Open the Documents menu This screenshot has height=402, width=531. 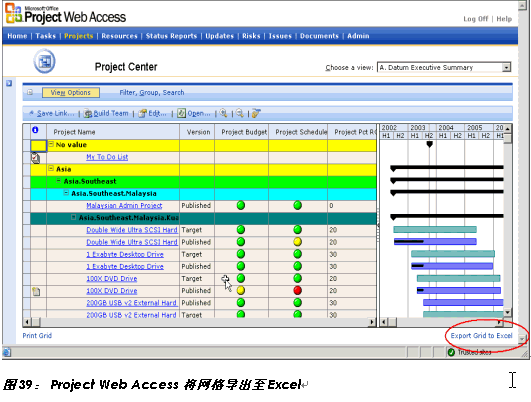(319, 36)
